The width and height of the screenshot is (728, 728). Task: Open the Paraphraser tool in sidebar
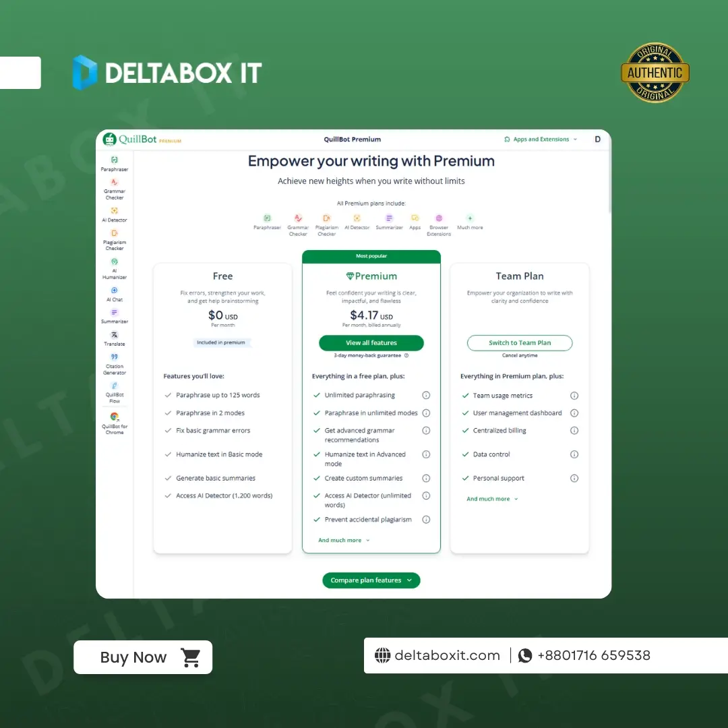(x=115, y=164)
